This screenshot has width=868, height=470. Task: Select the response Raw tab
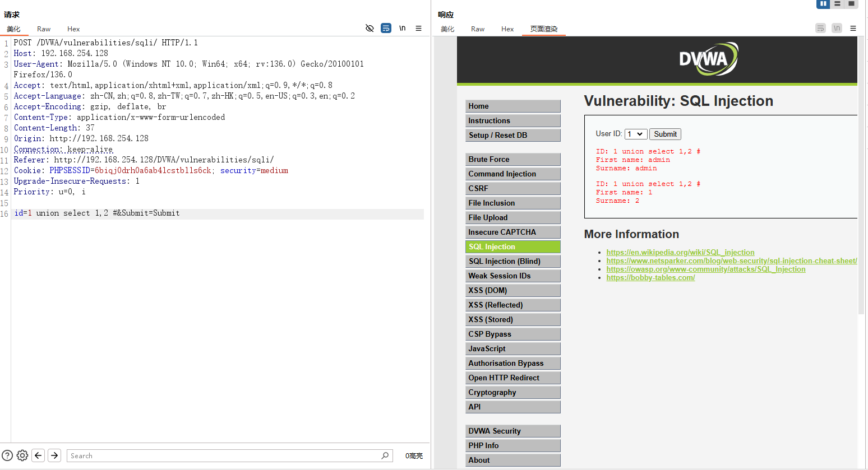tap(478, 29)
